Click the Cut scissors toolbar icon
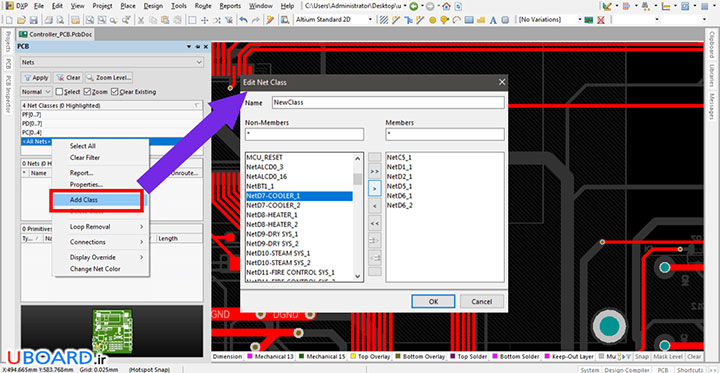 [x=141, y=20]
